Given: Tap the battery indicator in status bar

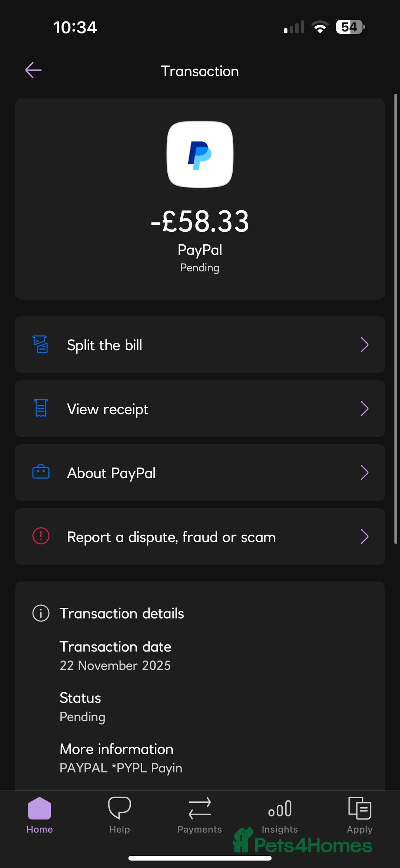Looking at the screenshot, I should tap(350, 27).
